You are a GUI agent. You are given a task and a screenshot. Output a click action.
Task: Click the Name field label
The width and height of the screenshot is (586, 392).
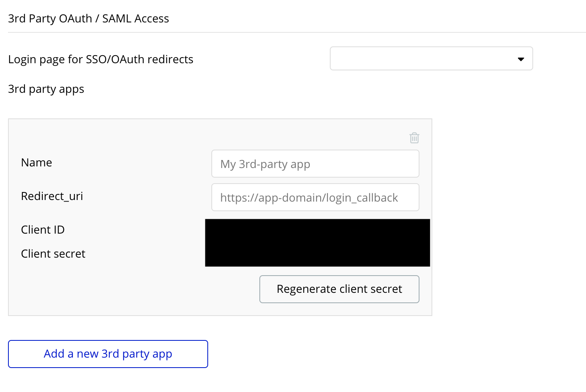click(x=36, y=162)
